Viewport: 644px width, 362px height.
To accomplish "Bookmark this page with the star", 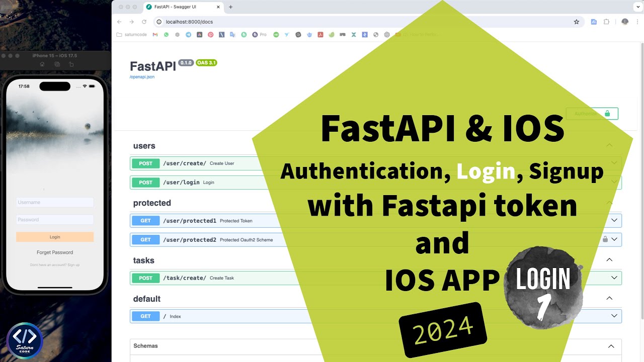I will [577, 22].
